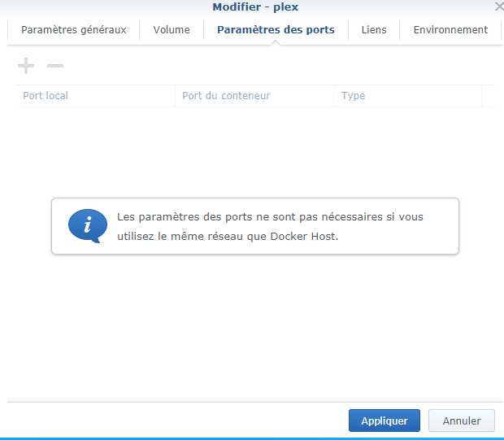Image resolution: width=504 pixels, height=440 pixels.
Task: Click the plus icon to add a port
Action: (26, 66)
